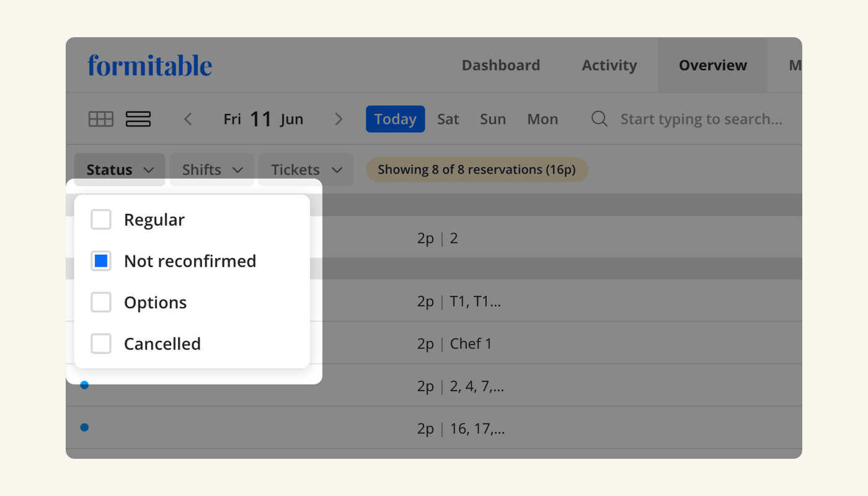
Task: Check the Regular status checkbox
Action: (x=101, y=219)
